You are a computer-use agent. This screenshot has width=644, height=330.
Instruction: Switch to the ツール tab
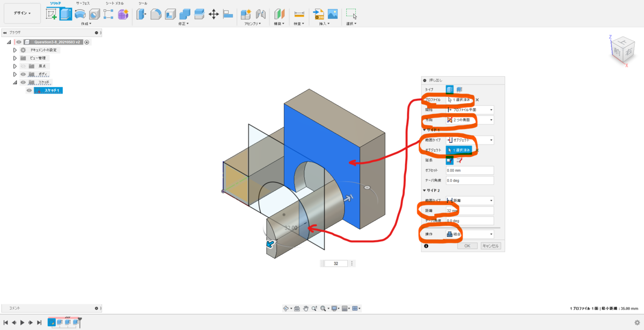(143, 3)
